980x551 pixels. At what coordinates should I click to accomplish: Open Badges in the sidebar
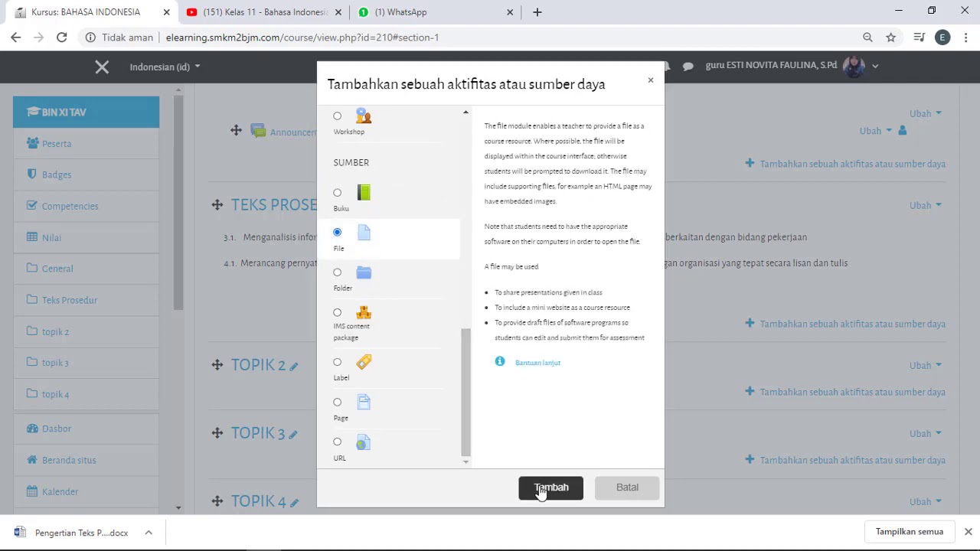[x=86, y=174]
